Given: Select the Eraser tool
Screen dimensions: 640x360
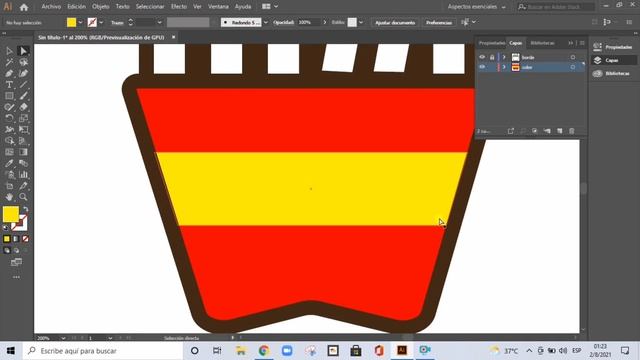Looking at the screenshot, I should pyautogui.click(x=23, y=107).
